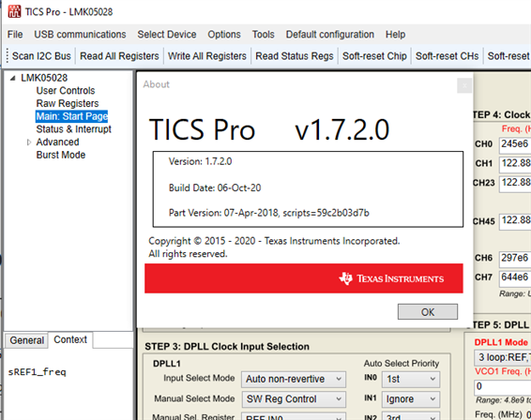The width and height of the screenshot is (531, 420).
Task: Select Status & Interrupt tree item
Action: (x=73, y=129)
